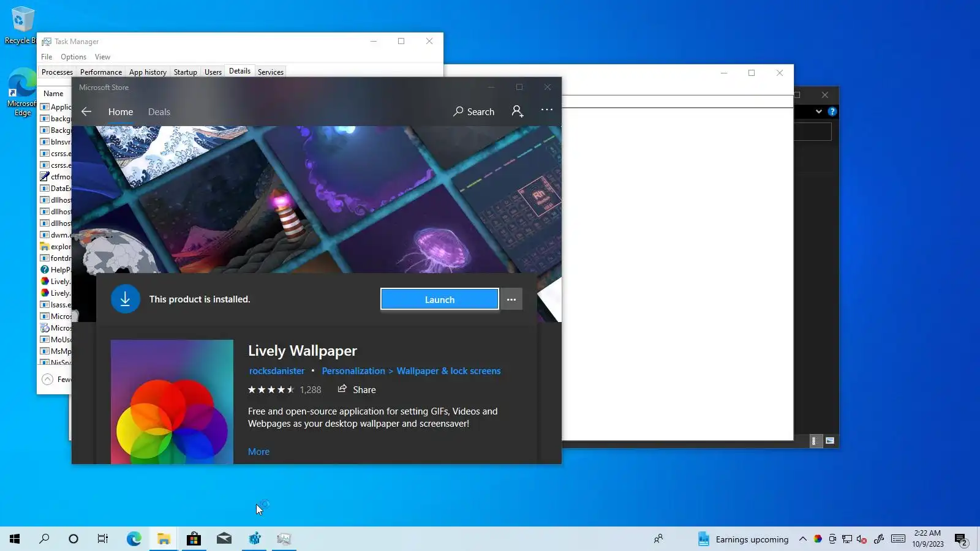
Task: Open Task Manager from the taskbar
Action: pos(284,539)
